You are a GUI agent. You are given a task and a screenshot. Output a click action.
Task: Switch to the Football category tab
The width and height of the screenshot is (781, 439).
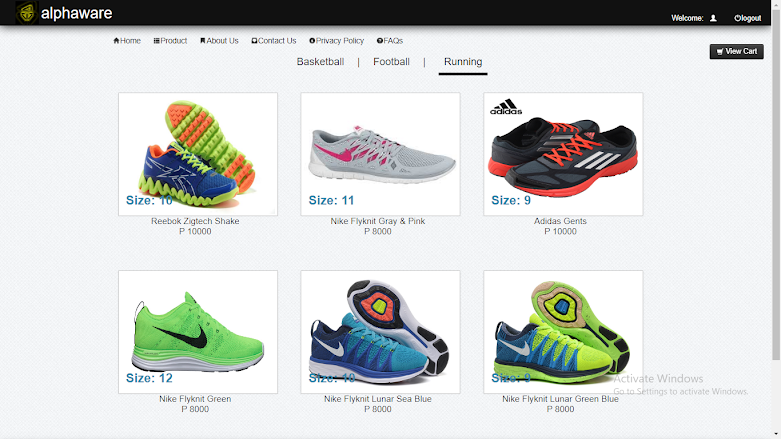(391, 62)
